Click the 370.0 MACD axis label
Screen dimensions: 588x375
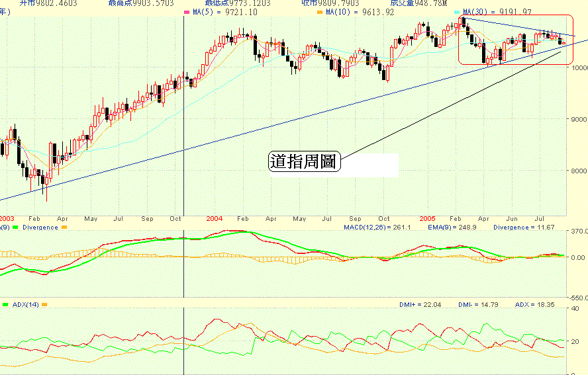tap(579, 231)
